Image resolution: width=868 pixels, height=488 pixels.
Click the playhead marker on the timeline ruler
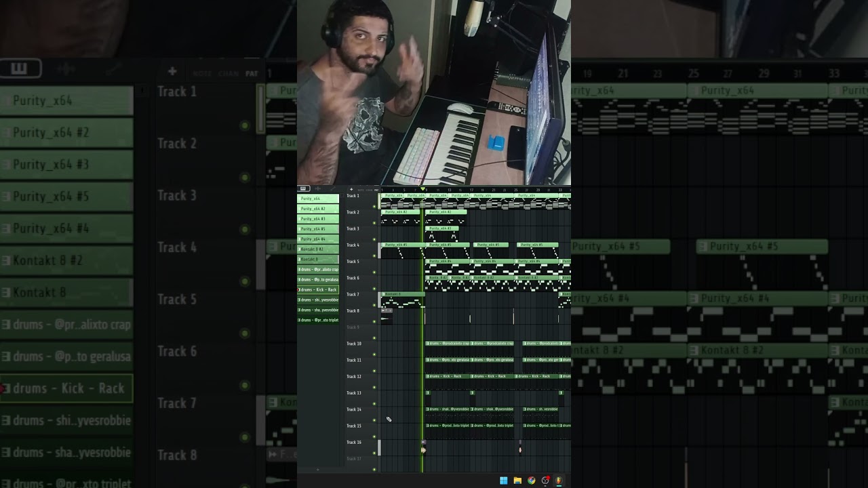(x=422, y=189)
